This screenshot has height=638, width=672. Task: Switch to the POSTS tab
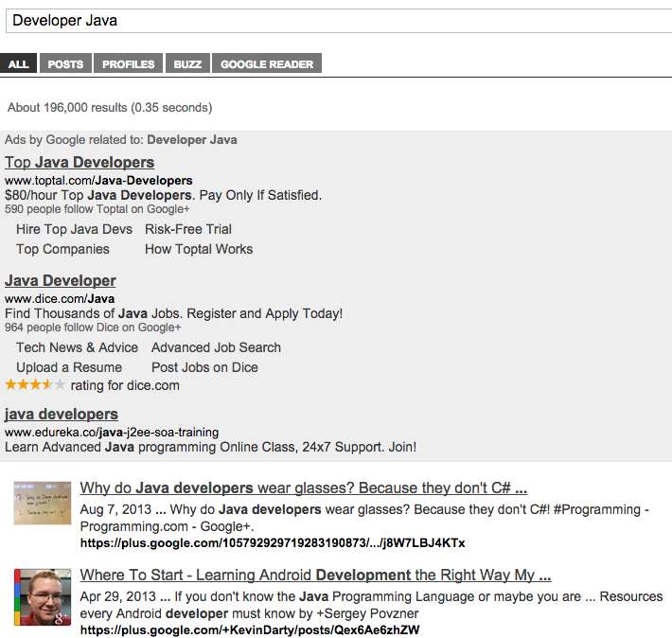[65, 63]
